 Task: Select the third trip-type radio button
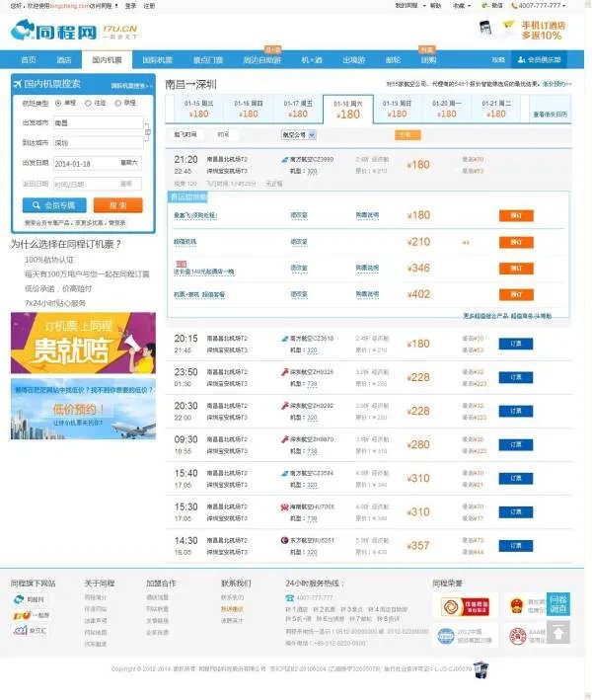[x=117, y=103]
